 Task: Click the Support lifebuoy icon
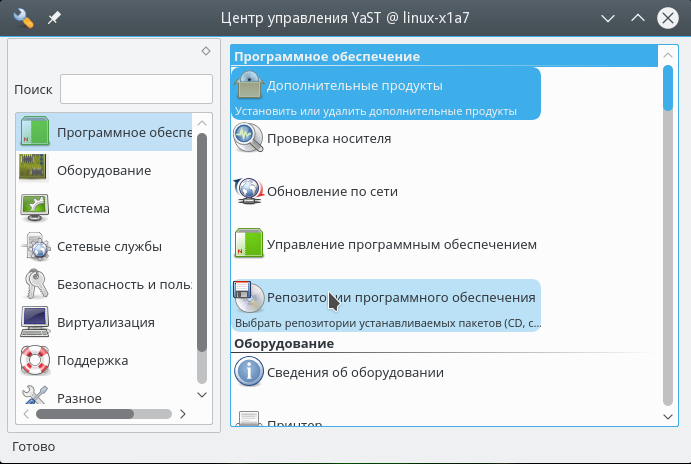coord(34,360)
